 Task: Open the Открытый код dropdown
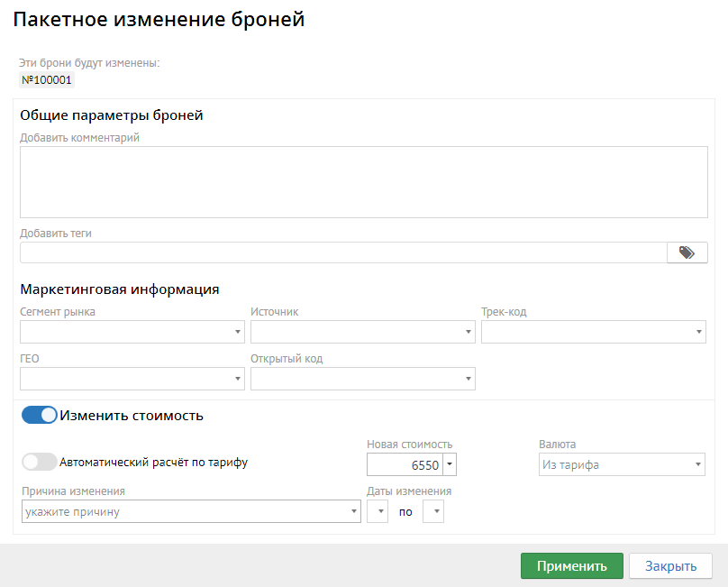point(362,379)
